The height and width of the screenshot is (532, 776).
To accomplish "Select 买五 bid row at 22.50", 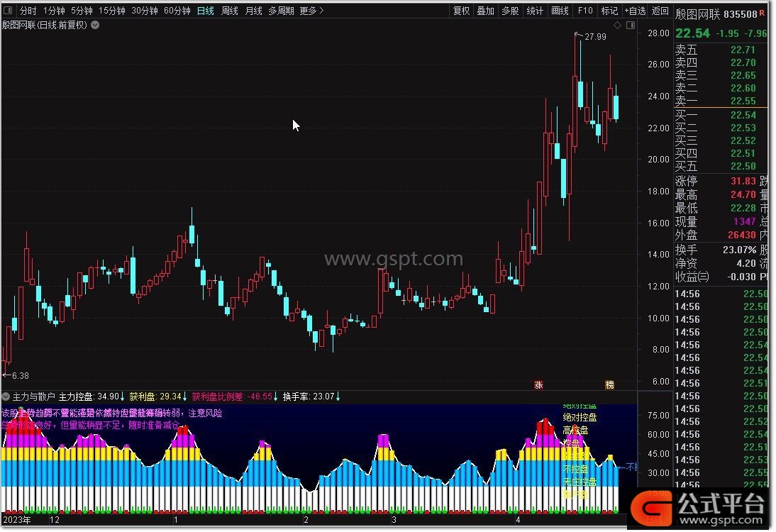I will pos(715,166).
